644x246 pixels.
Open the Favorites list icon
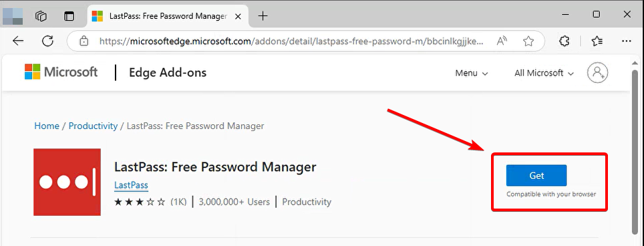coord(597,41)
